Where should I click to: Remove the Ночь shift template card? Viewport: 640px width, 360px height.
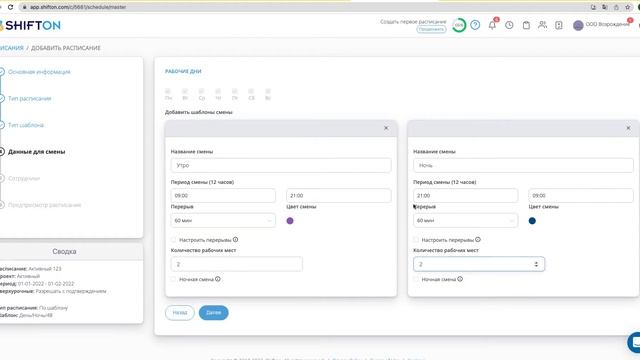pyautogui.click(x=628, y=128)
